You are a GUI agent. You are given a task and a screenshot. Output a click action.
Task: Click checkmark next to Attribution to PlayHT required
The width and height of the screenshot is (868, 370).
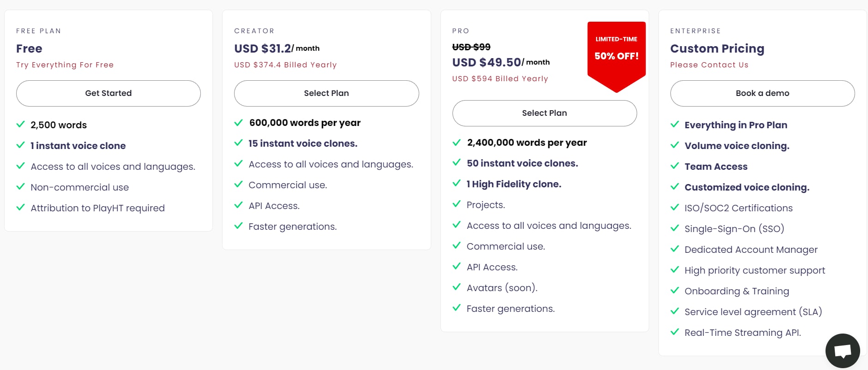(x=21, y=208)
